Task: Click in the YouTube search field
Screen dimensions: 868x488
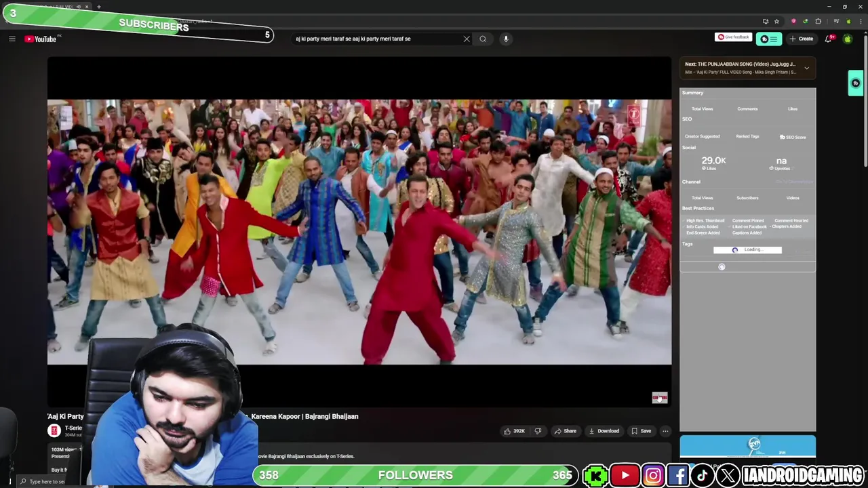Action: 376,39
